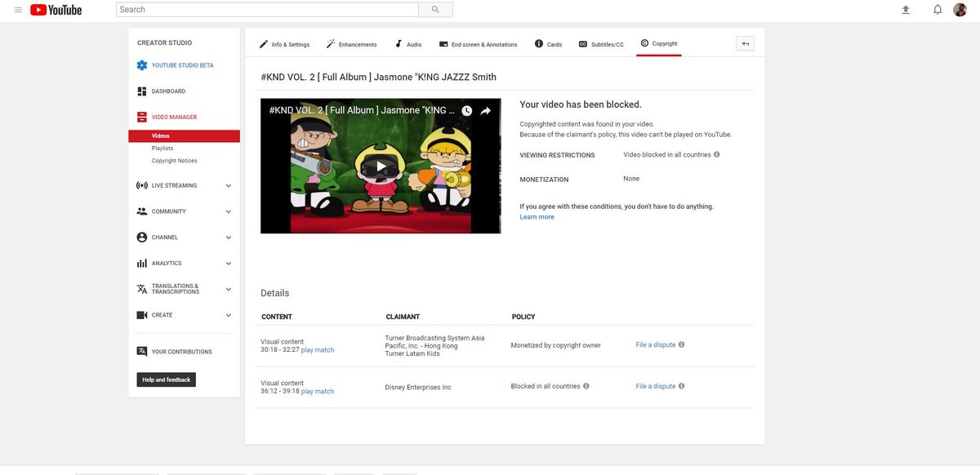File a dispute for the Disney claim
Viewport: 980px width, 475px height.
656,387
